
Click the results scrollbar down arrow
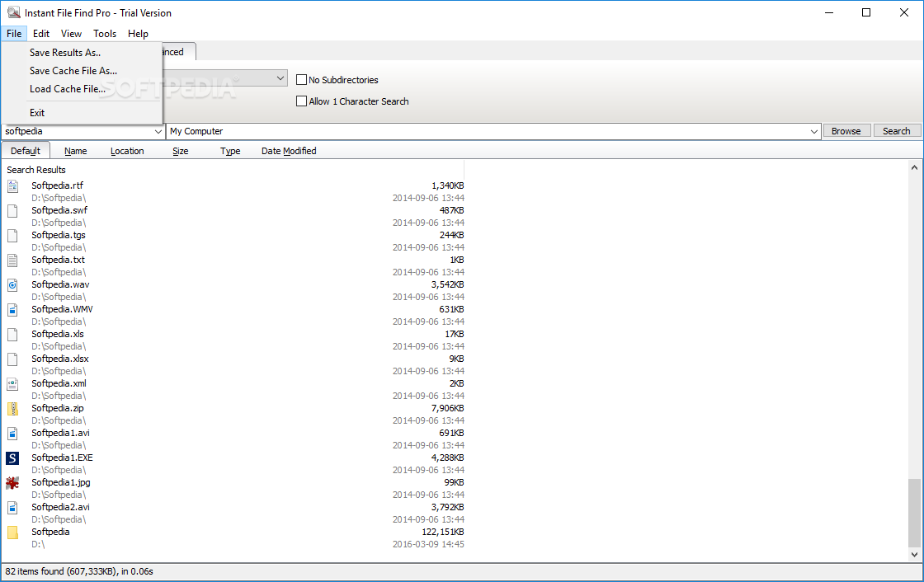914,554
